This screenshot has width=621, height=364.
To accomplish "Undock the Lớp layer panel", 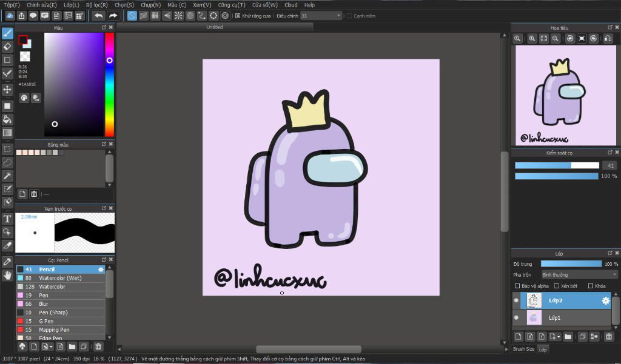I will (610, 253).
